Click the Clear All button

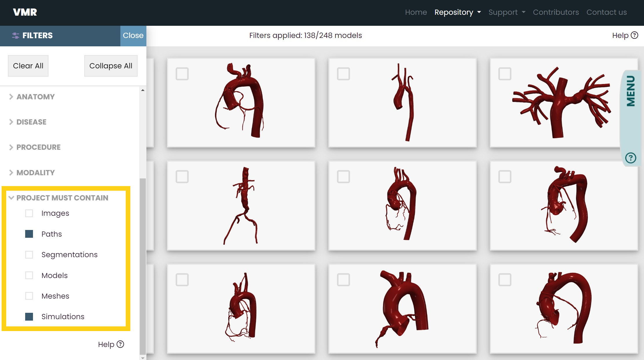[x=28, y=65]
